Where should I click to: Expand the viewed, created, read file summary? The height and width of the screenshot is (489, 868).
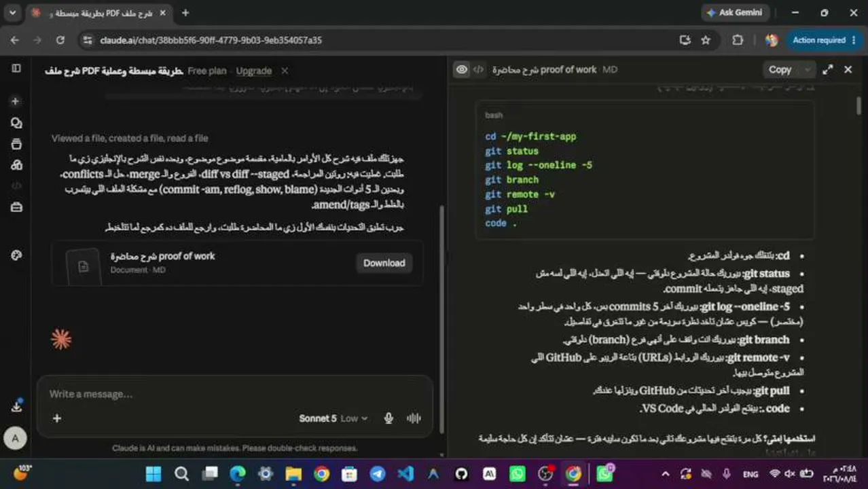tap(130, 138)
